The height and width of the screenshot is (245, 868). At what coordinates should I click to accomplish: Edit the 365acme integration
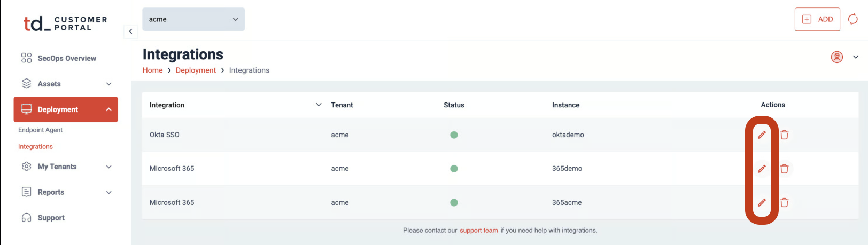[x=762, y=203]
